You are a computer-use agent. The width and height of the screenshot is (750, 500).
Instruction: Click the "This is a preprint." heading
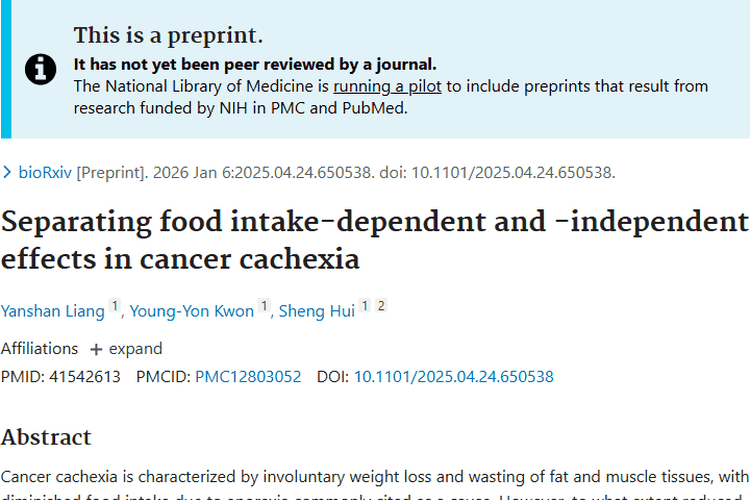168,37
